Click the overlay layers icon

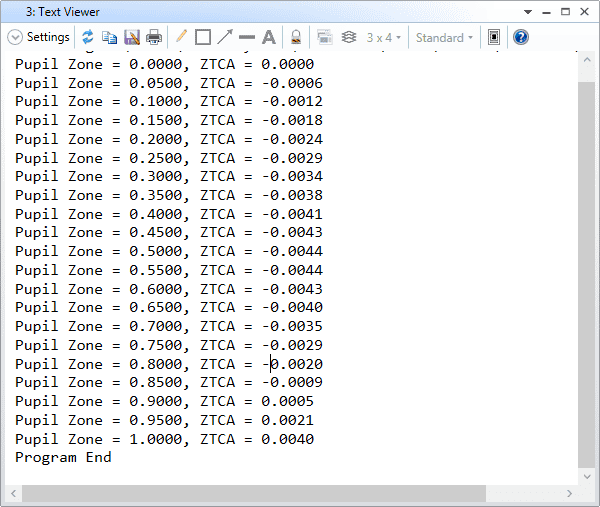(x=349, y=37)
